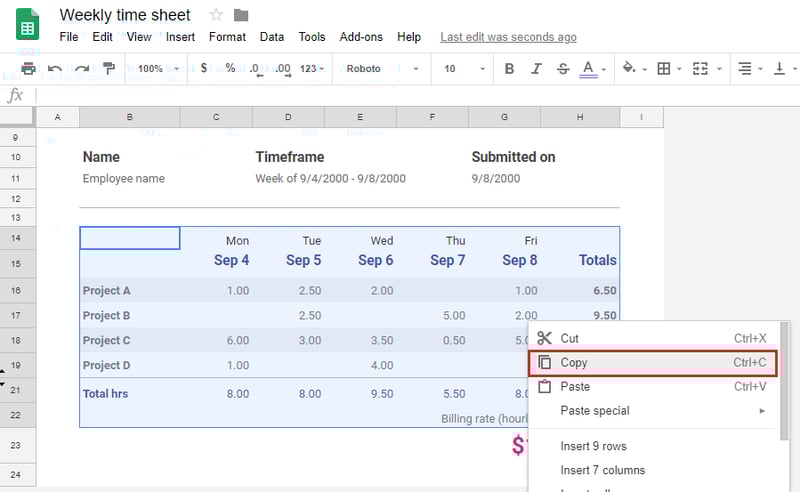Format as percent
This screenshot has width=800, height=492.
(x=231, y=68)
